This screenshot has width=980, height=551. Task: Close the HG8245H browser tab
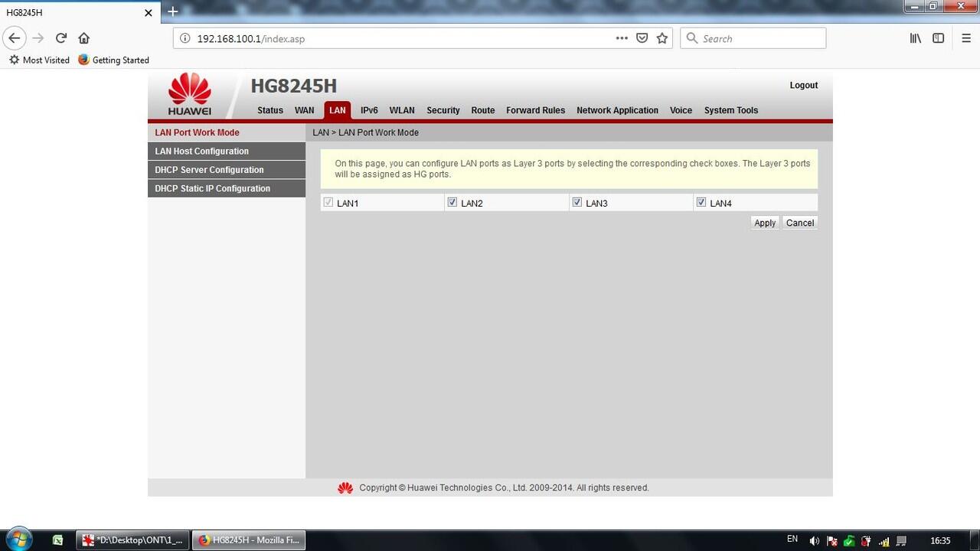coord(149,12)
